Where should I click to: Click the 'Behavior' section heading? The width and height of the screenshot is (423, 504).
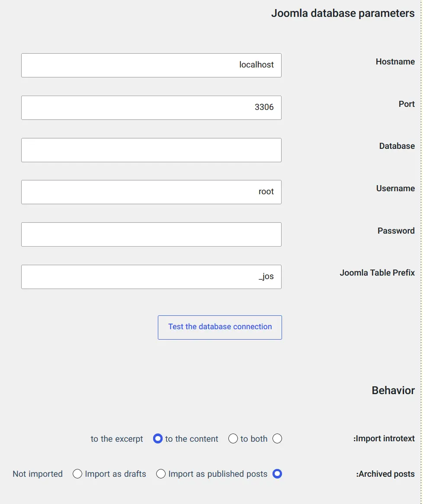pos(393,390)
